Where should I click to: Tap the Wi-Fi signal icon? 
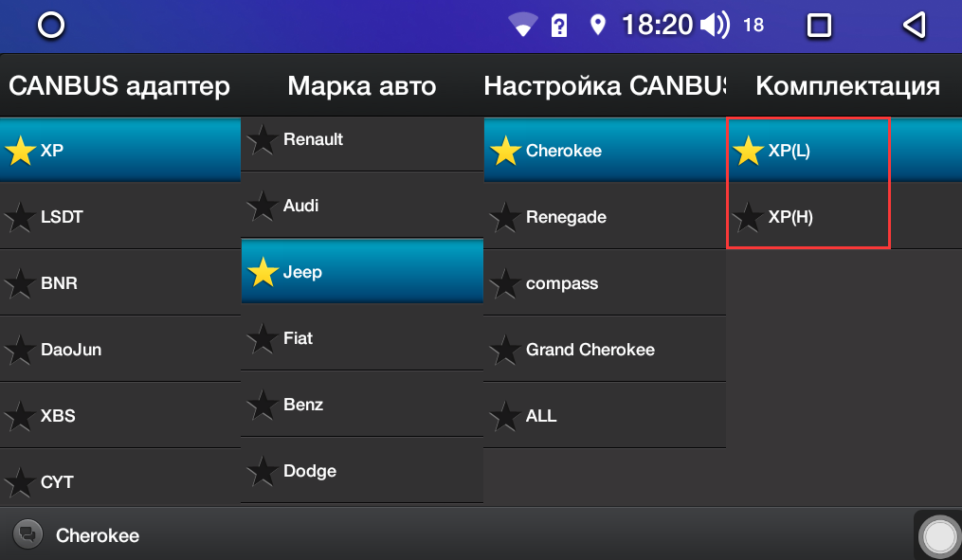523,26
